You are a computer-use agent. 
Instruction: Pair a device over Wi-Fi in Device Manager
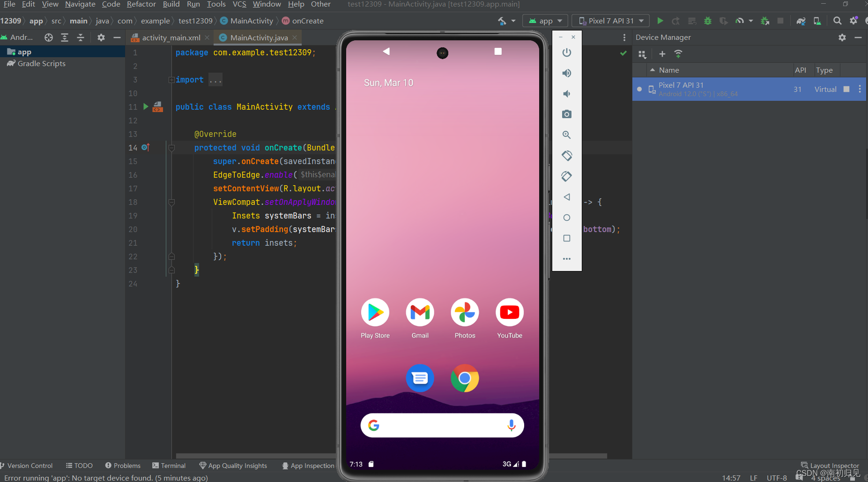pos(679,54)
